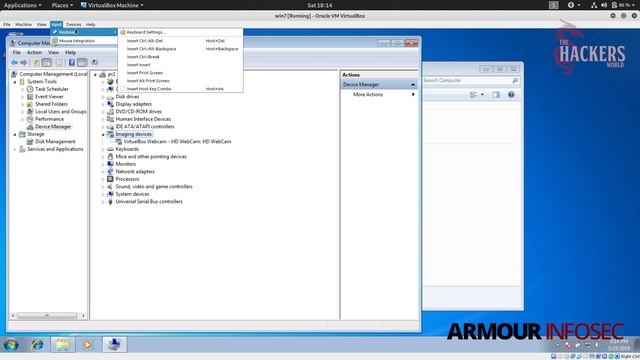Collapse the Imaging devices node
Viewport: 640px width, 360px height.
point(103,134)
